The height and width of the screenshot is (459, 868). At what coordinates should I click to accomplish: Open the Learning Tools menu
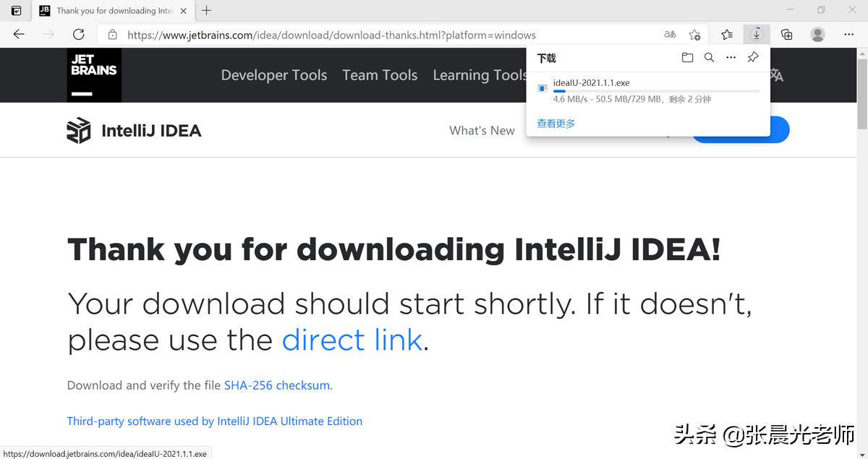(x=480, y=75)
